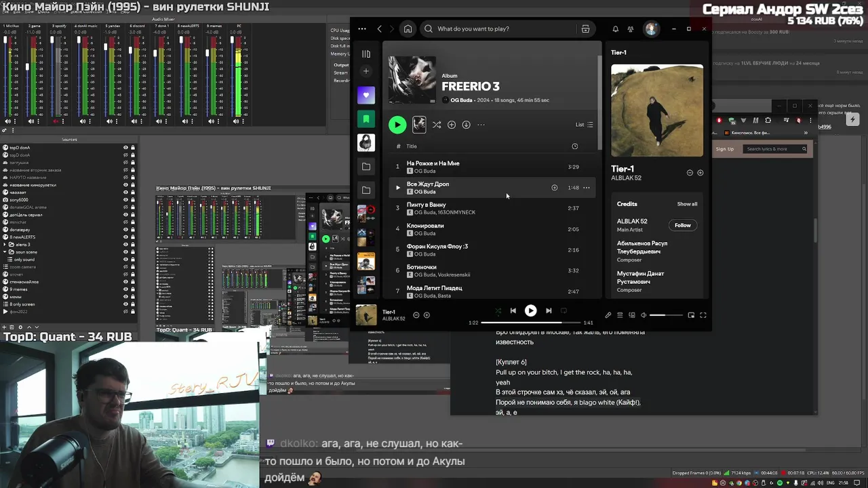Enable shuffle for FREERIO 3 album
The image size is (868, 488).
(x=437, y=125)
